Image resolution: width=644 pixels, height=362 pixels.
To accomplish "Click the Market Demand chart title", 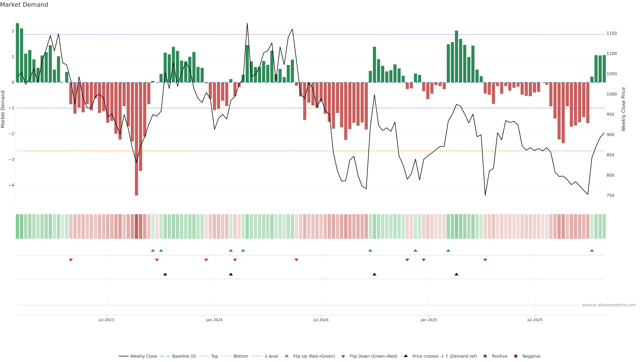I will [24, 5].
